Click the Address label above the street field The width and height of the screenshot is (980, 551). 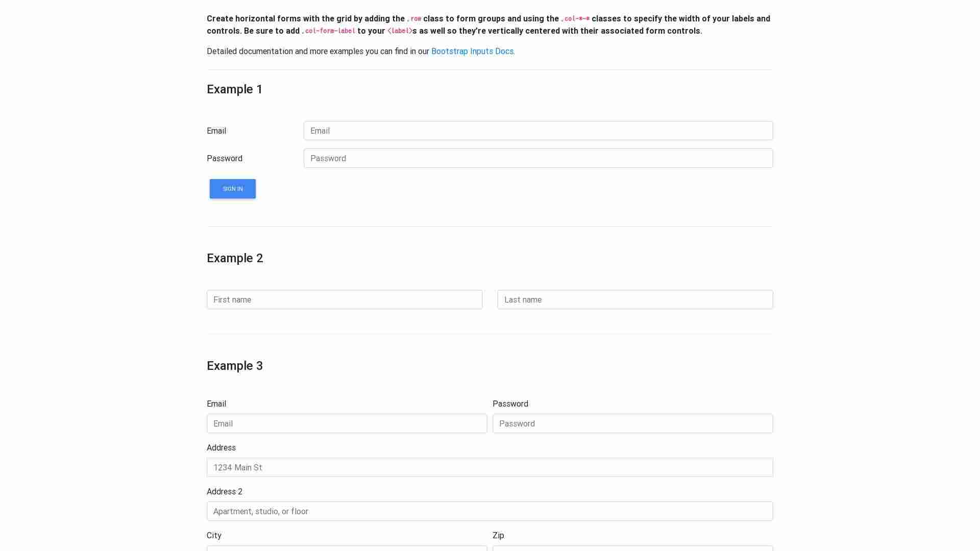221,447
